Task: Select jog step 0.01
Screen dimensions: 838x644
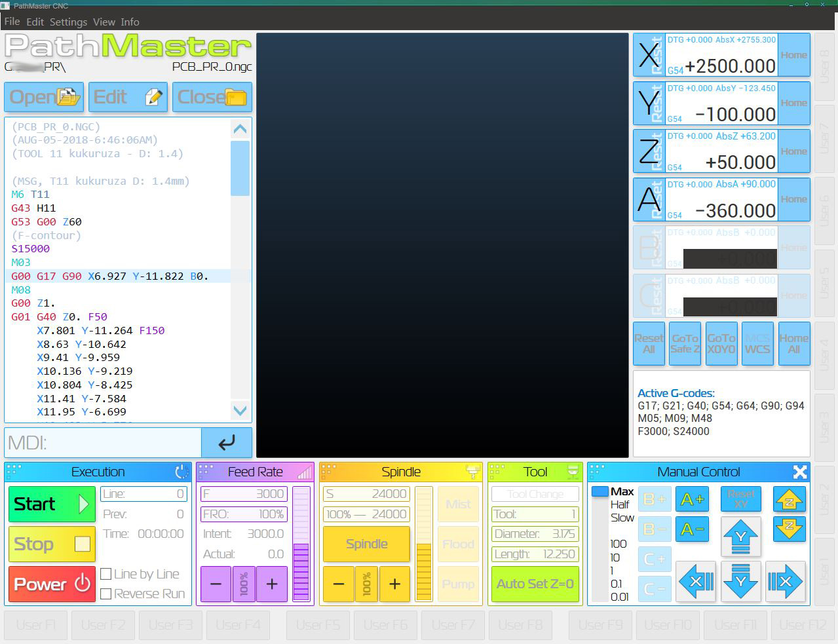Action: click(620, 597)
